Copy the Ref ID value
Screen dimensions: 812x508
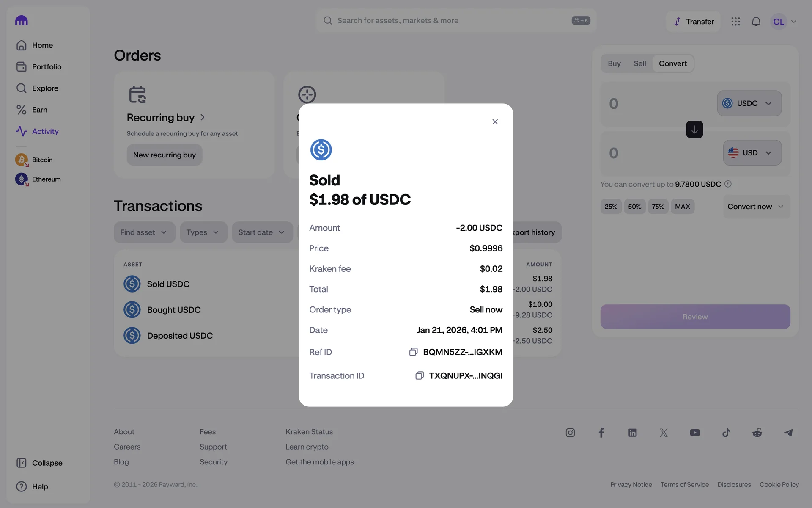point(413,352)
